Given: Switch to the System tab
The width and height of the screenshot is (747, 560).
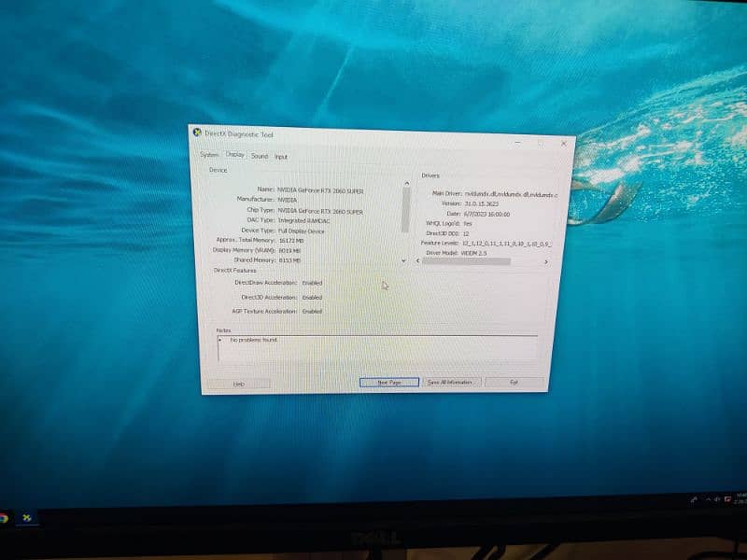Looking at the screenshot, I should (208, 155).
